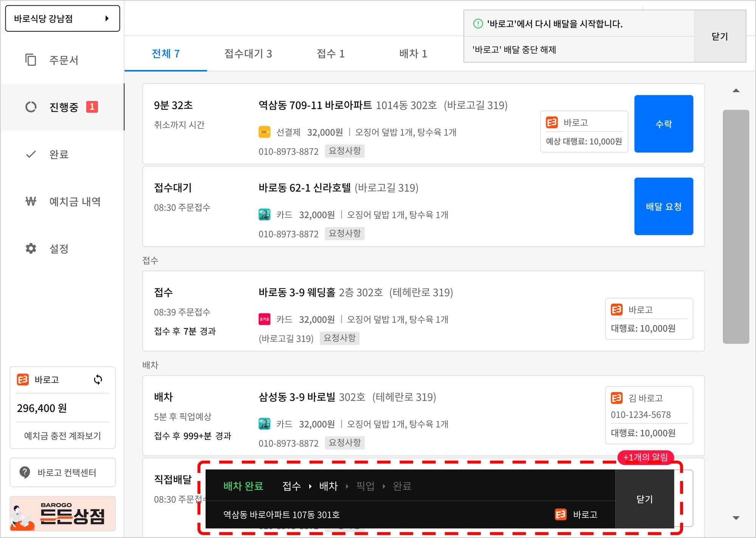Click the 예치금 내역 won currency icon
Viewport: 756px width, 538px height.
pos(31,201)
